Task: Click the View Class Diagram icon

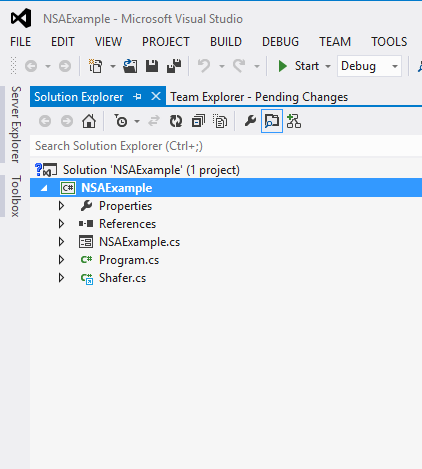Action: (x=294, y=121)
